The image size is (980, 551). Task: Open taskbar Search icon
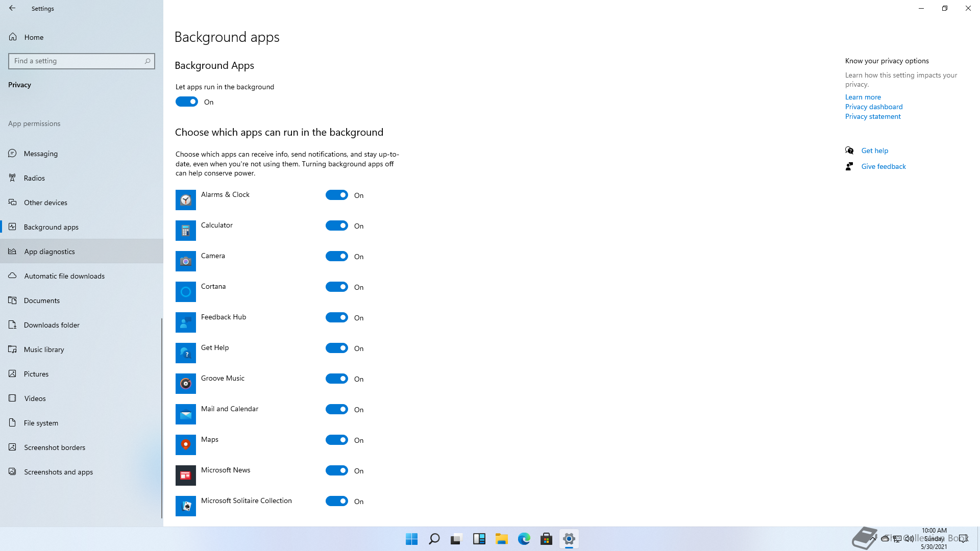434,539
